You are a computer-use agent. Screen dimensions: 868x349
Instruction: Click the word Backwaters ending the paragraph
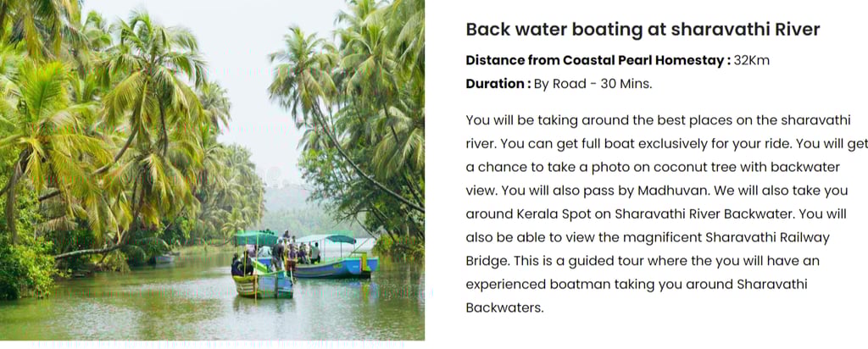504,307
